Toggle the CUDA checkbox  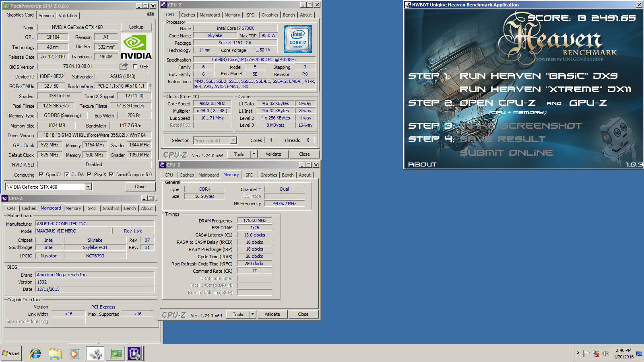pyautogui.click(x=67, y=175)
